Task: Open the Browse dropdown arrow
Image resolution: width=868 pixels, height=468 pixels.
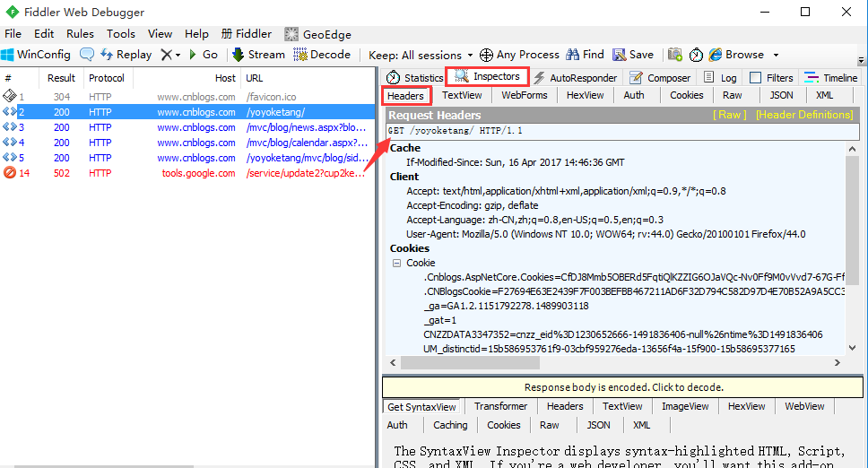Action: (776, 55)
